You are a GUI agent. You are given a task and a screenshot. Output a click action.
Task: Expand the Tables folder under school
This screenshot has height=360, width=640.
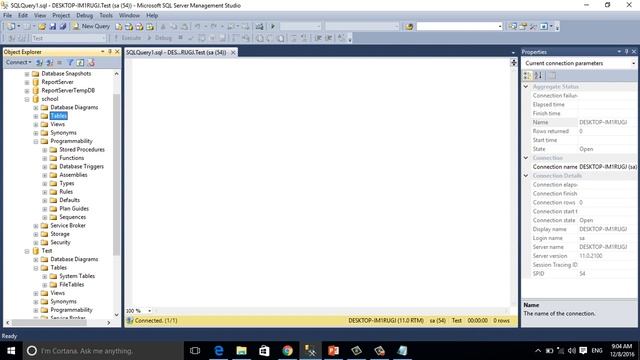36,116
